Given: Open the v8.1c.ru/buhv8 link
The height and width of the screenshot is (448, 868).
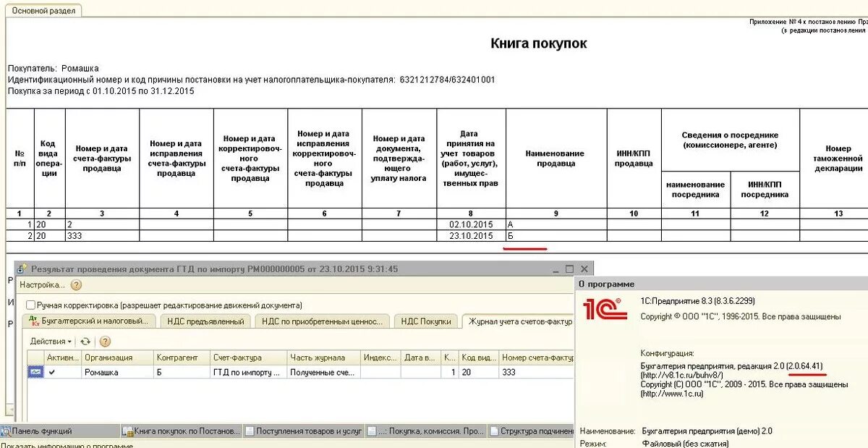Looking at the screenshot, I should pos(682,376).
